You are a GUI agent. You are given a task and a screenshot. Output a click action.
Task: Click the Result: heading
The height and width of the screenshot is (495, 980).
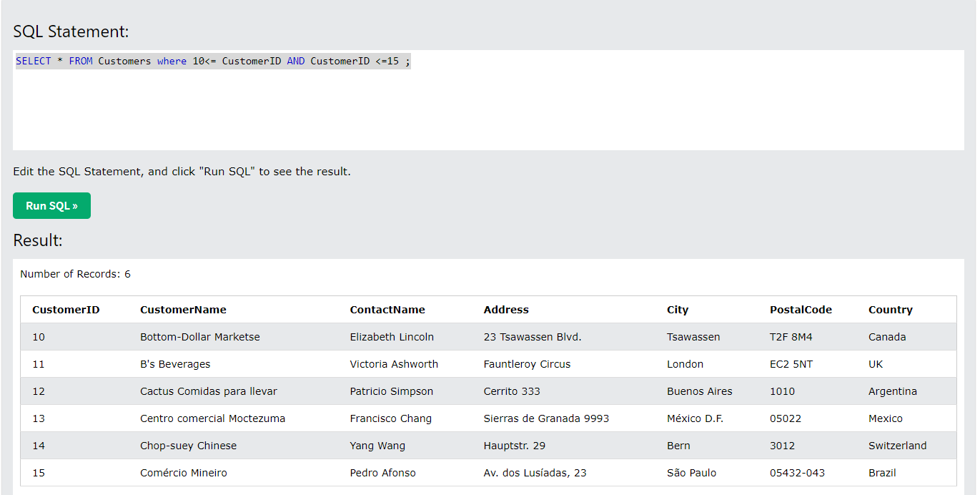point(38,240)
